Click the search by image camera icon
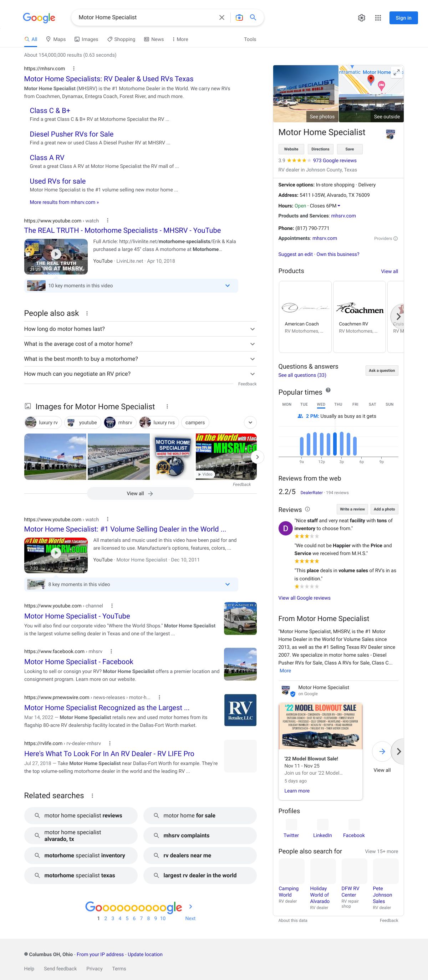 click(239, 17)
